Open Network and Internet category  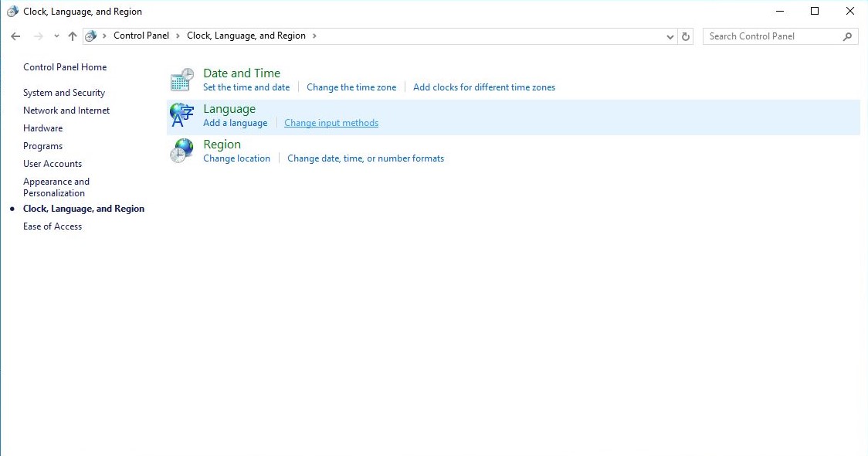(66, 111)
